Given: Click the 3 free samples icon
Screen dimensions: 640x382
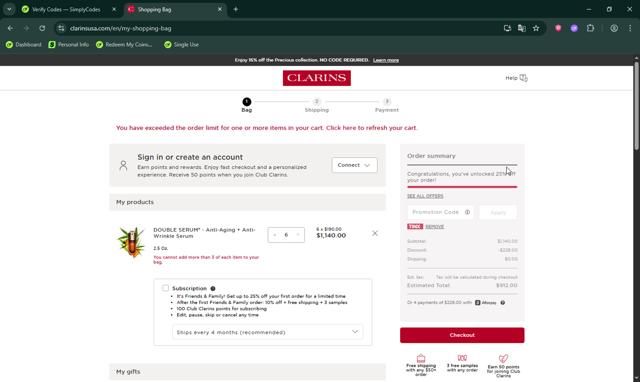Looking at the screenshot, I should pyautogui.click(x=462, y=358).
